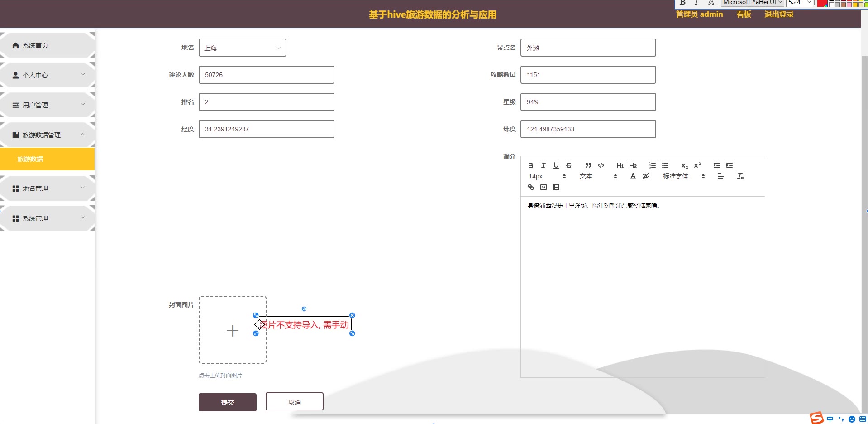Insert a code block in the editor
The image size is (868, 424).
point(601,165)
